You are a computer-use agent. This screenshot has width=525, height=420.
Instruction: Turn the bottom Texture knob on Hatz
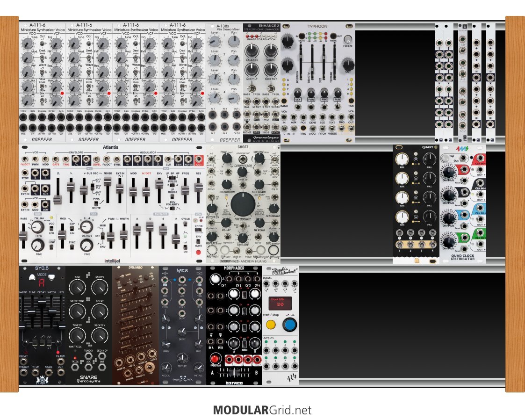click(x=182, y=358)
